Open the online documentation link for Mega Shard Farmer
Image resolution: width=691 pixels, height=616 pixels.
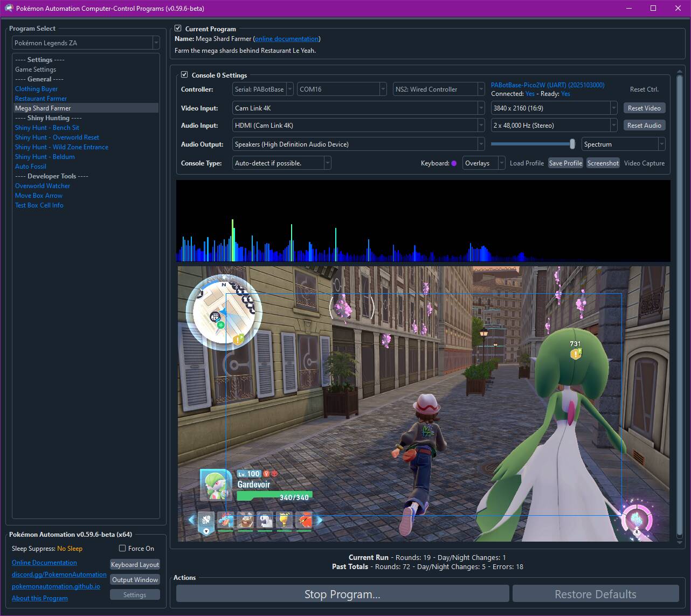click(x=286, y=39)
